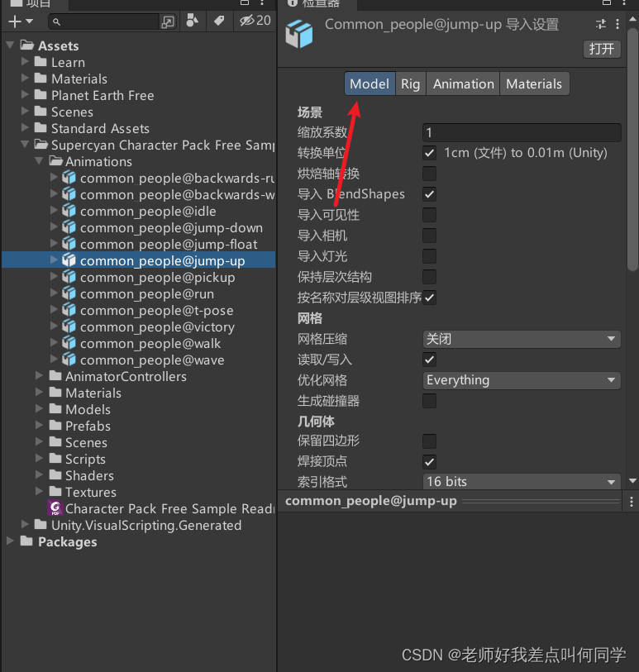Click the Character Pack Readme PDF icon
639x672 pixels.
[x=55, y=508]
